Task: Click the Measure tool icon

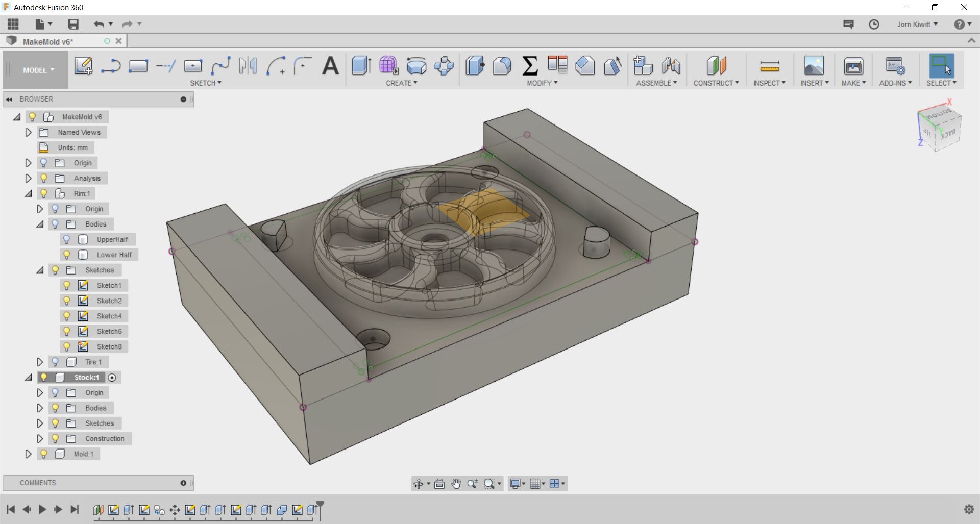Action: point(769,66)
